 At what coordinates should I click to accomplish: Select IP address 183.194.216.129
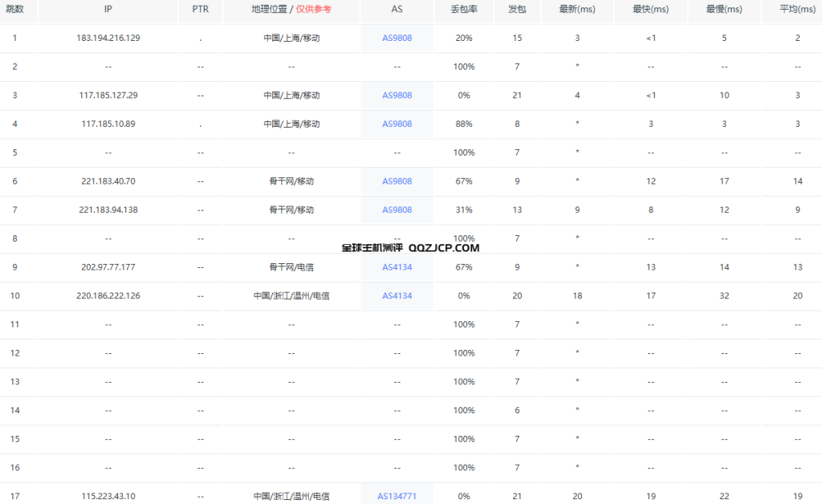[x=108, y=37]
